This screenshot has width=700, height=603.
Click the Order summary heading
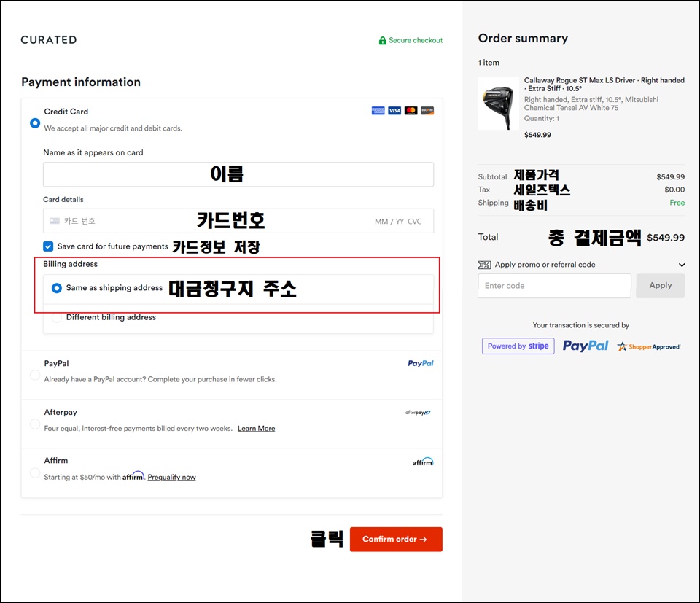click(523, 39)
